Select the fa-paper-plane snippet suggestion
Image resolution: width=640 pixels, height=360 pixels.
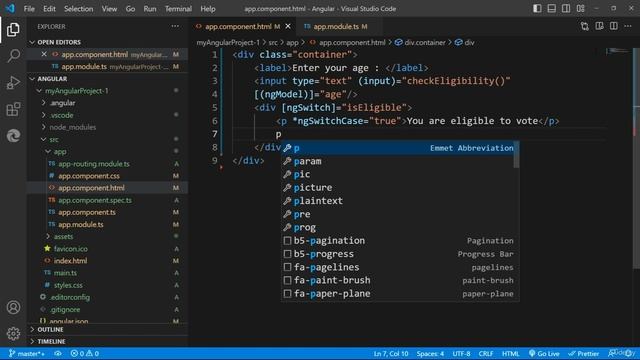tap(400, 293)
